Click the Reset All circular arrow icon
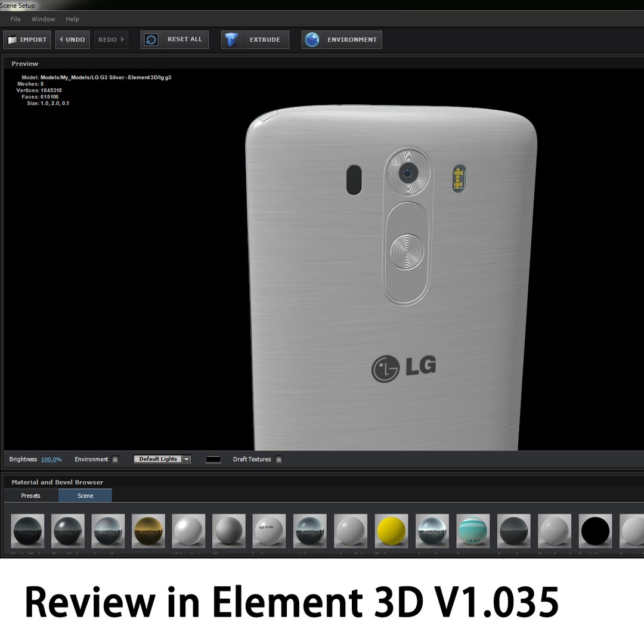644x644 pixels. point(151,39)
